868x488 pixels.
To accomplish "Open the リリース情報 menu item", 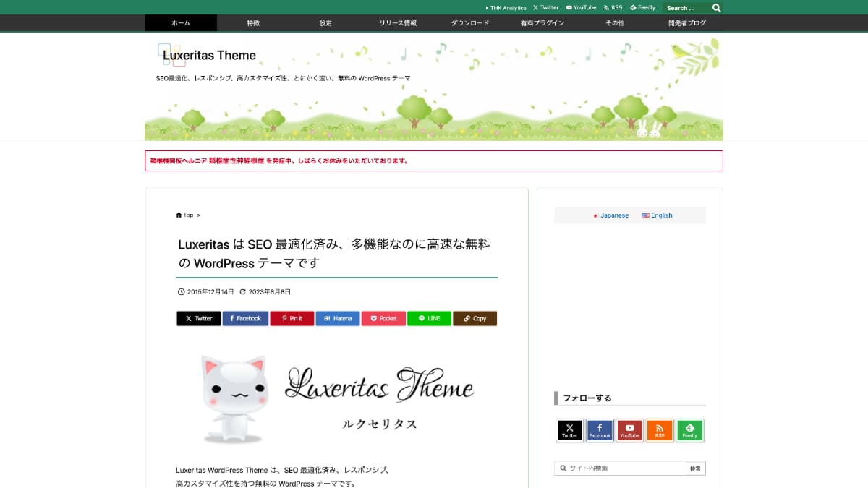I will pyautogui.click(x=398, y=23).
